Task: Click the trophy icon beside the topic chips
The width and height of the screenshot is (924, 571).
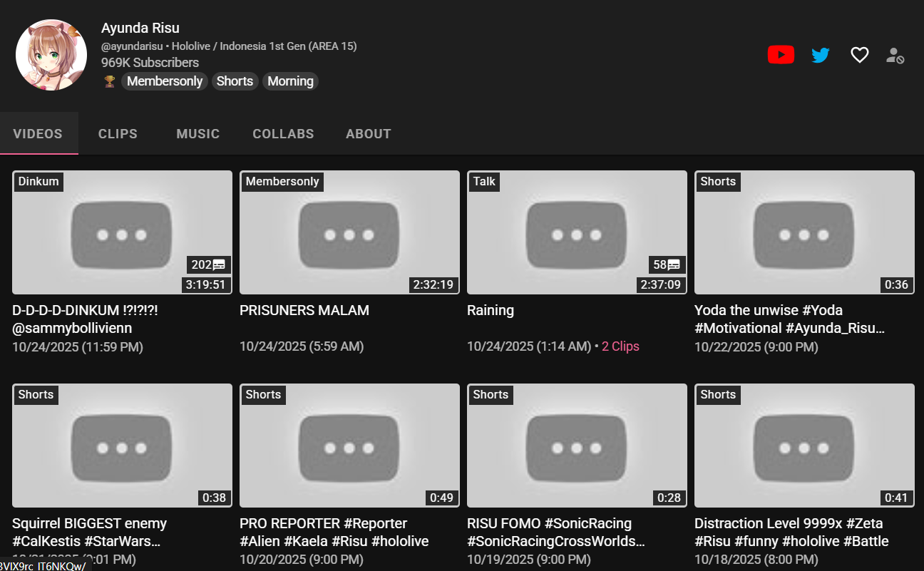Action: point(109,81)
